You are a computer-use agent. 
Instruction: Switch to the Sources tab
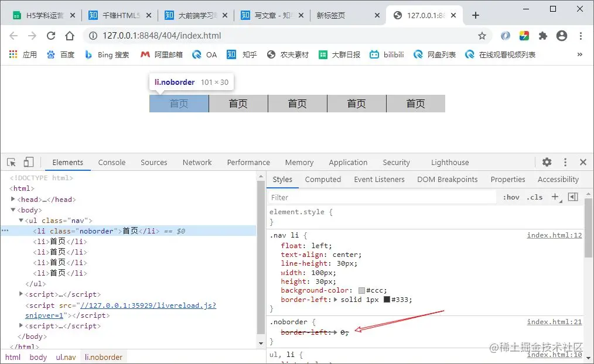tap(154, 162)
